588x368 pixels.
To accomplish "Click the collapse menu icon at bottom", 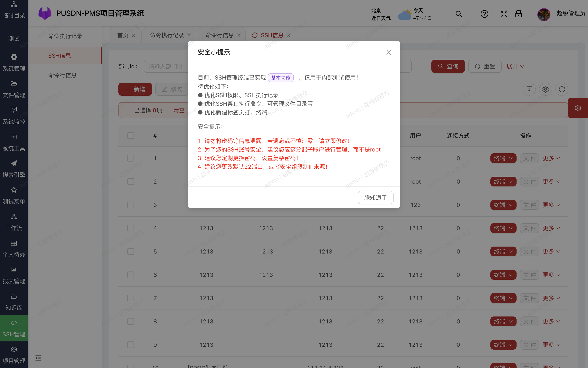I will (x=38, y=358).
